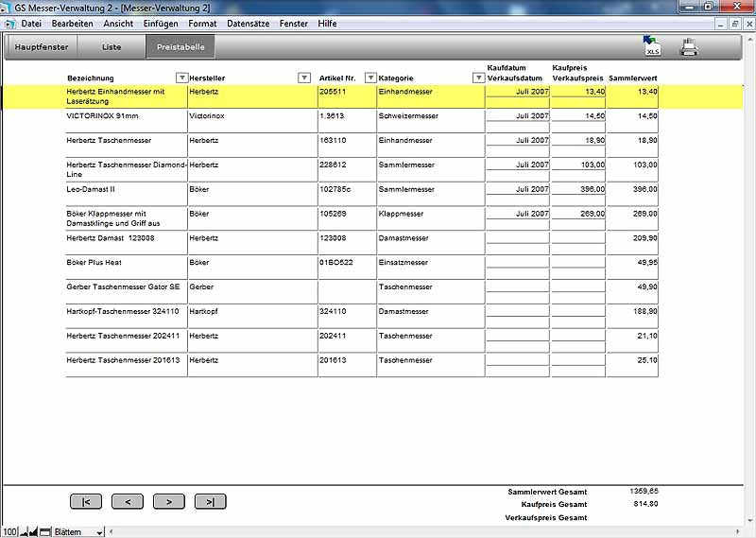Click the zoom in icon in status bar

[x=34, y=532]
